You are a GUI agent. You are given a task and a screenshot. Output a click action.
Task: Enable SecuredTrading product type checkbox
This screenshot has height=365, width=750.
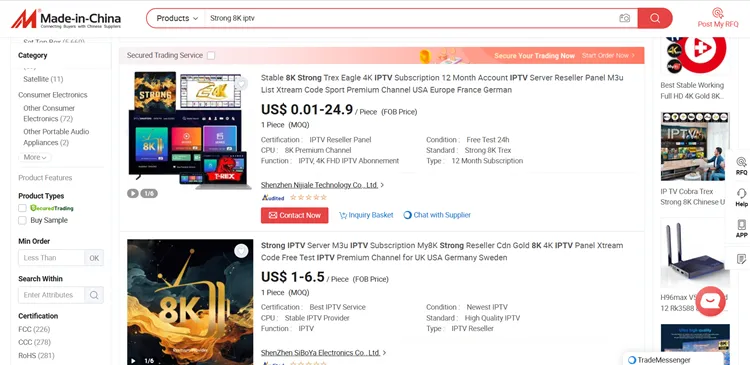(x=22, y=208)
